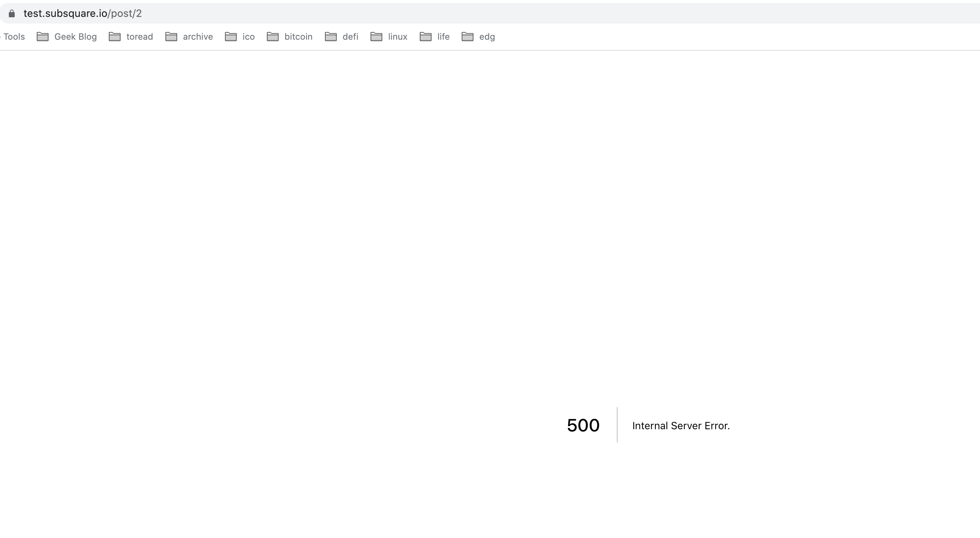Viewport: 980px width, 538px height.
Task: Click the divider line beside 500
Action: tap(617, 425)
